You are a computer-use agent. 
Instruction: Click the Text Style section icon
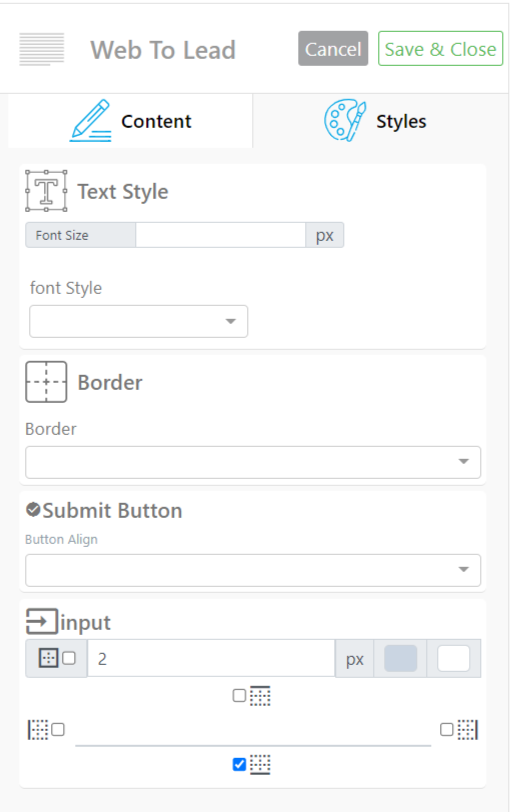point(46,191)
